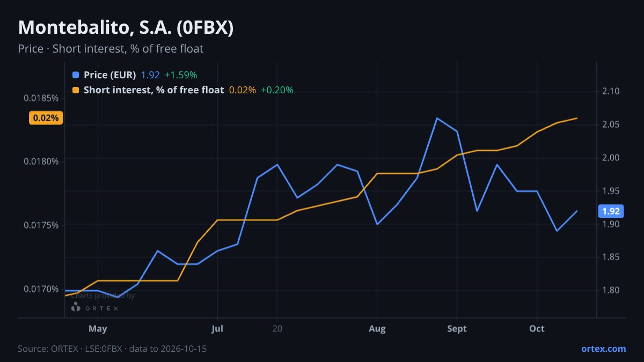Click the 2.05 right axis label
Image resolution: width=644 pixels, height=362 pixels.
point(611,124)
